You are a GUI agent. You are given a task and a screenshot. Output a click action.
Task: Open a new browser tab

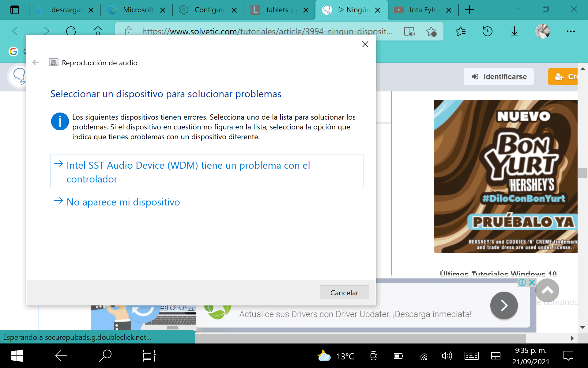[469, 10]
